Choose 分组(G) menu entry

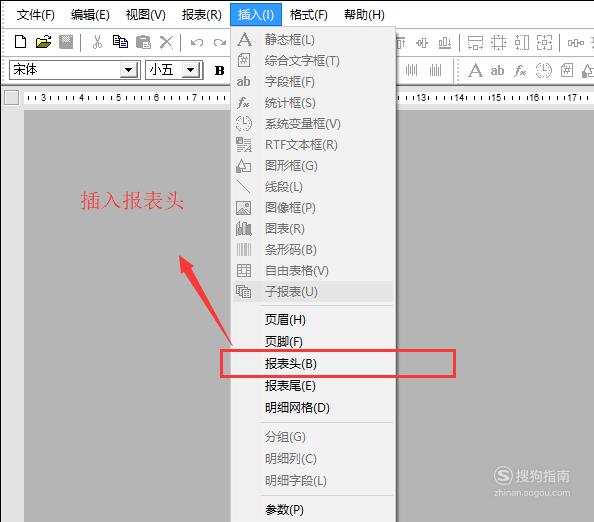coord(313,437)
